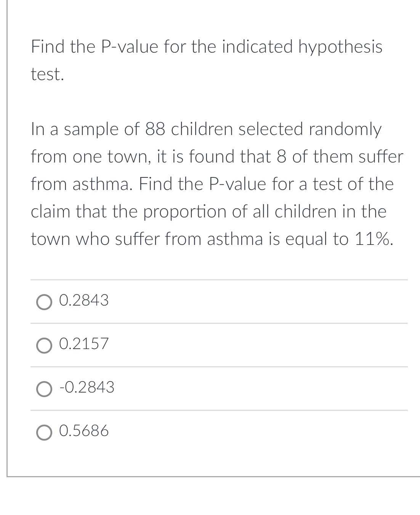
Task: Click the "-0.2843" answer label text
Action: (87, 388)
